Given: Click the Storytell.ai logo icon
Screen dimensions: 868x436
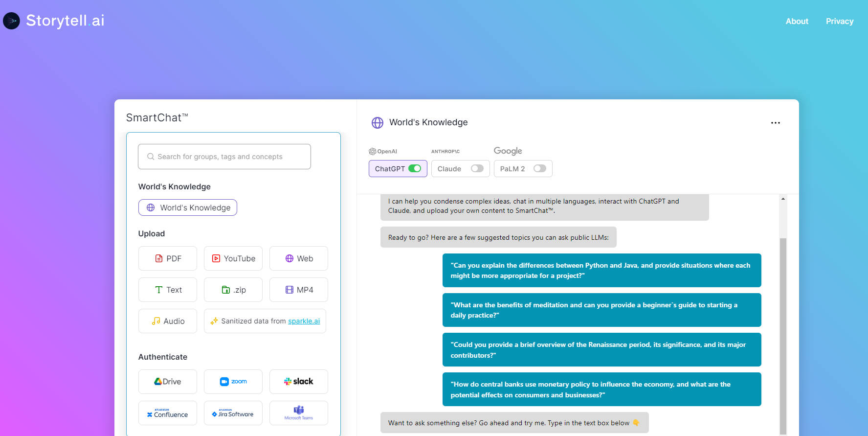Looking at the screenshot, I should [x=11, y=21].
